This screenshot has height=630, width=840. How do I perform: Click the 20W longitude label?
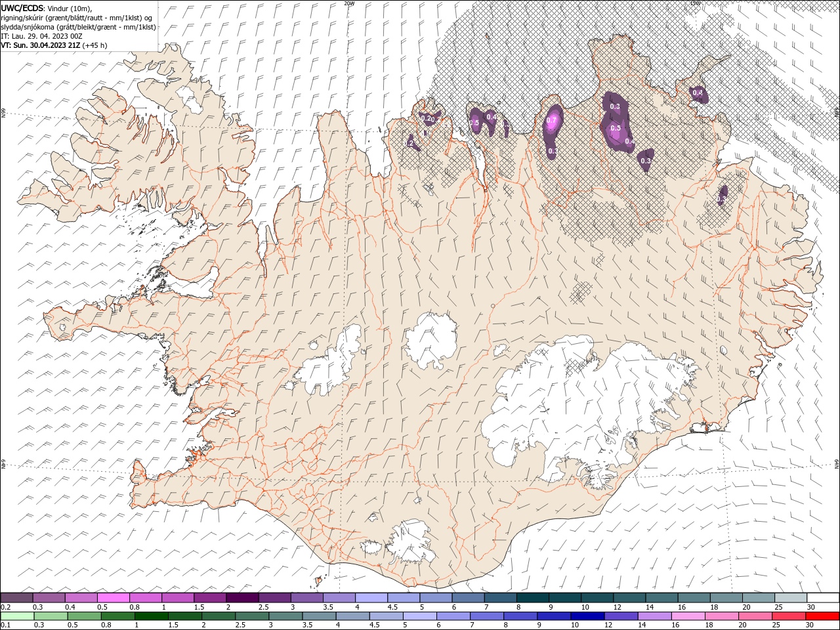(349, 3)
